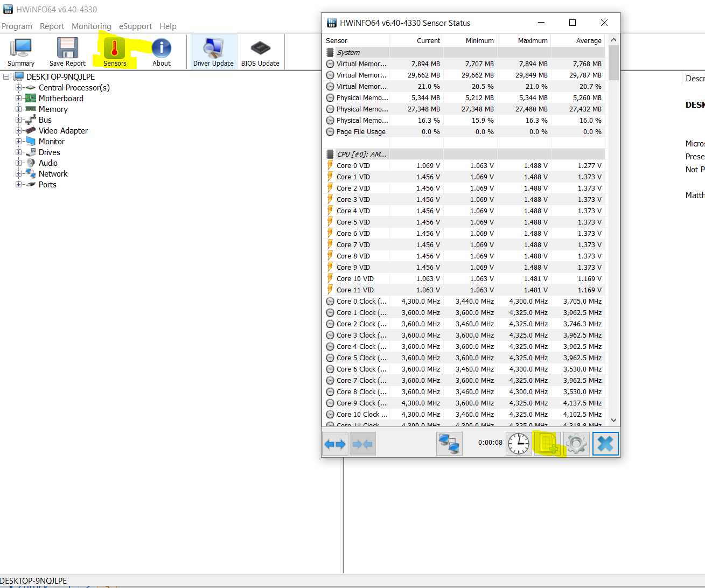Select the Core 5 VID row
705x588 pixels.
[464, 222]
